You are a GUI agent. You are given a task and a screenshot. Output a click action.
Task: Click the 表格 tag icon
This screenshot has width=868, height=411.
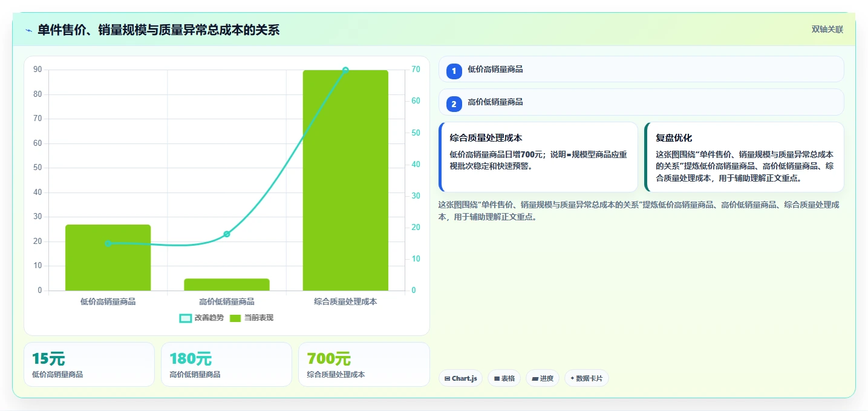point(497,378)
